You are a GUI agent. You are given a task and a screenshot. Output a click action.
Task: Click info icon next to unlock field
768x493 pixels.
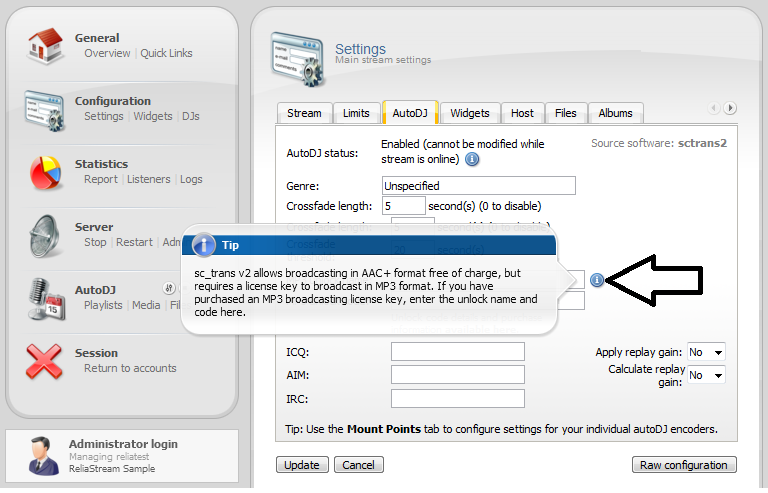pyautogui.click(x=597, y=280)
